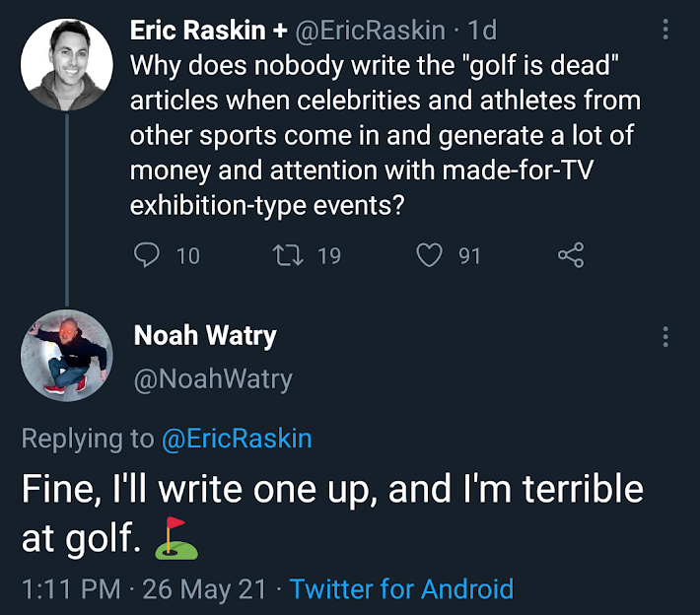Click the golf flag emoji in reply
The image size is (700, 615).
click(x=176, y=533)
